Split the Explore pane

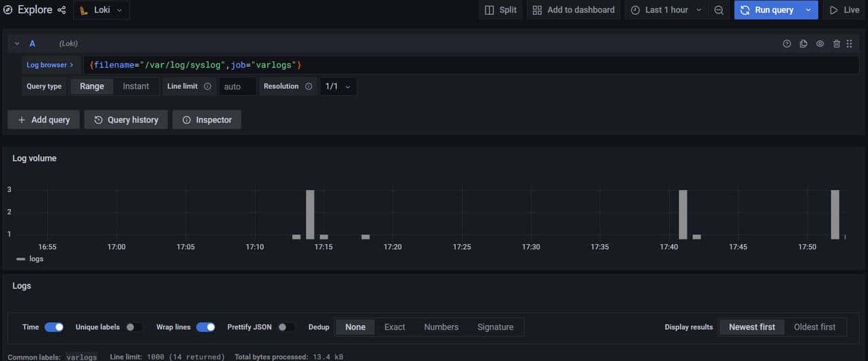point(501,10)
